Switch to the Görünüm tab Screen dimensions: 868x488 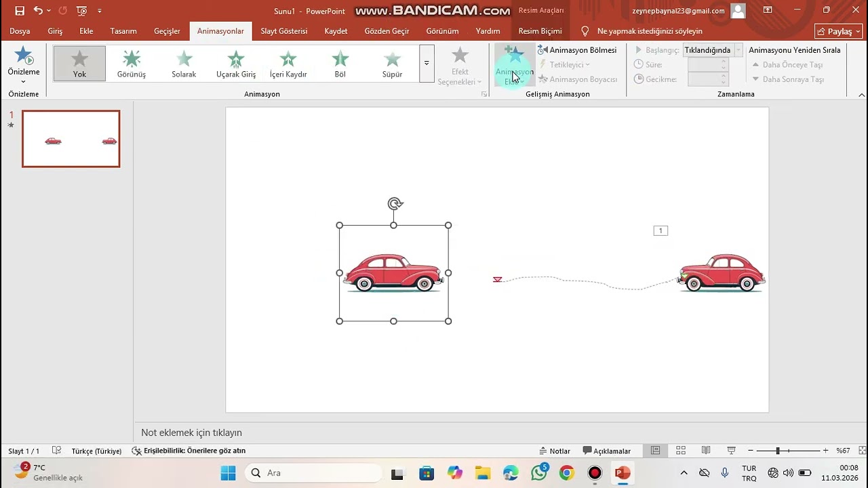pos(442,31)
